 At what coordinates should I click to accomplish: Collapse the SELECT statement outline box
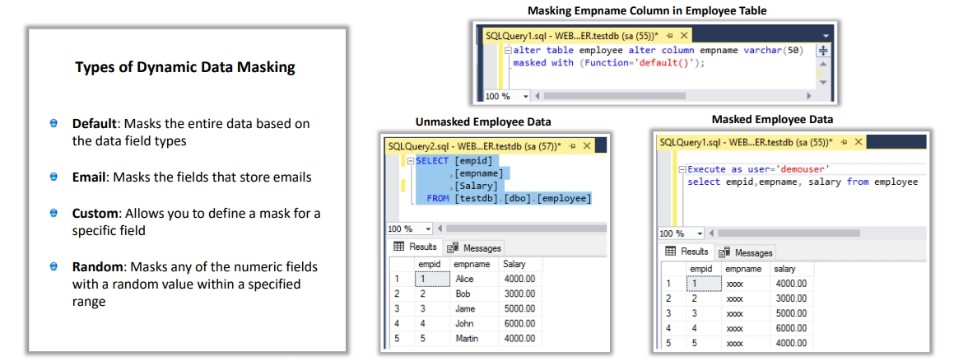[x=411, y=161]
